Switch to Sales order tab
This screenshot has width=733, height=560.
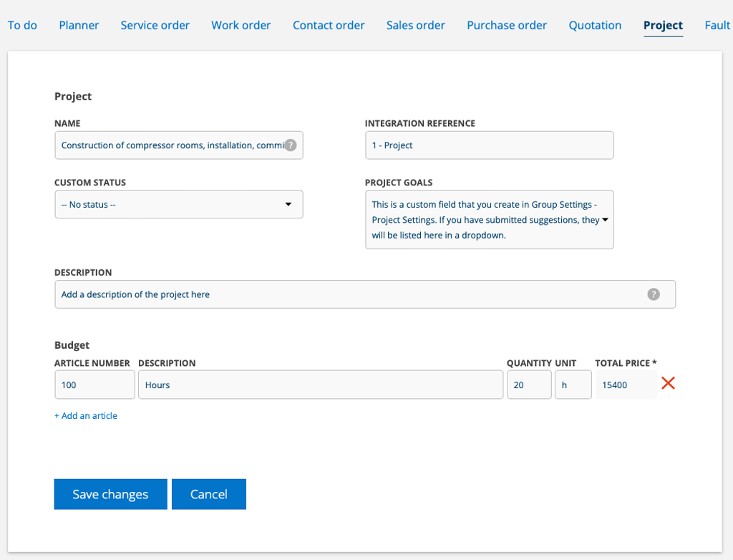pos(415,25)
